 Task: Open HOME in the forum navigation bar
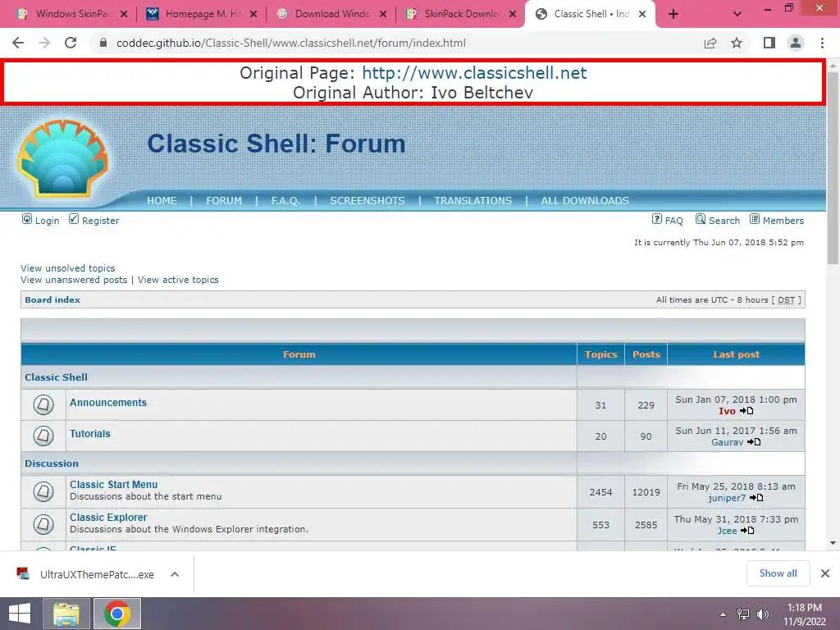click(x=162, y=200)
